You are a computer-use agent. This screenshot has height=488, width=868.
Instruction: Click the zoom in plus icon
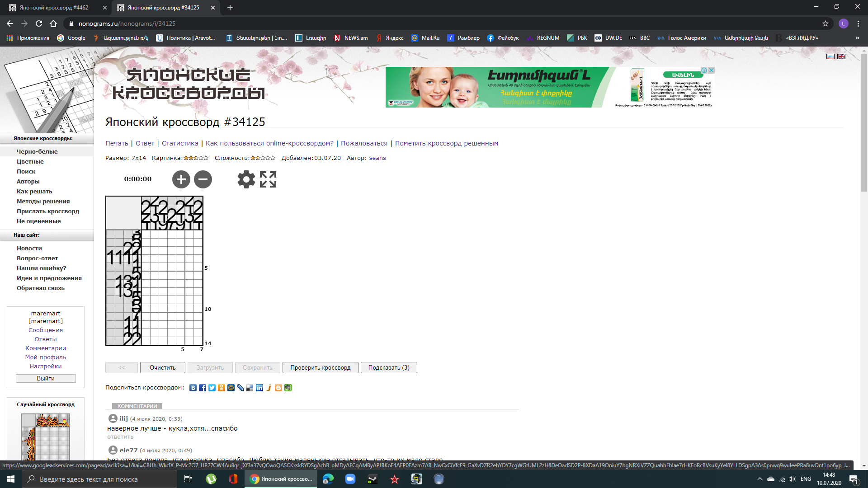click(x=181, y=179)
